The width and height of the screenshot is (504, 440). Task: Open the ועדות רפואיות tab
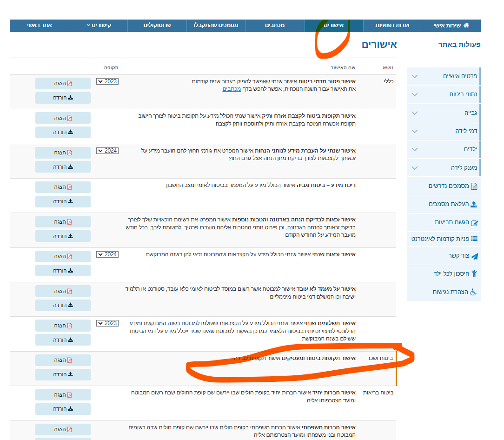click(x=392, y=26)
